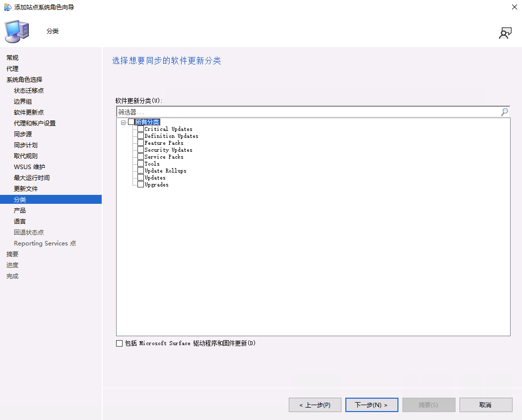Go to the 常规 step
The image size is (522, 420).
[x=12, y=58]
